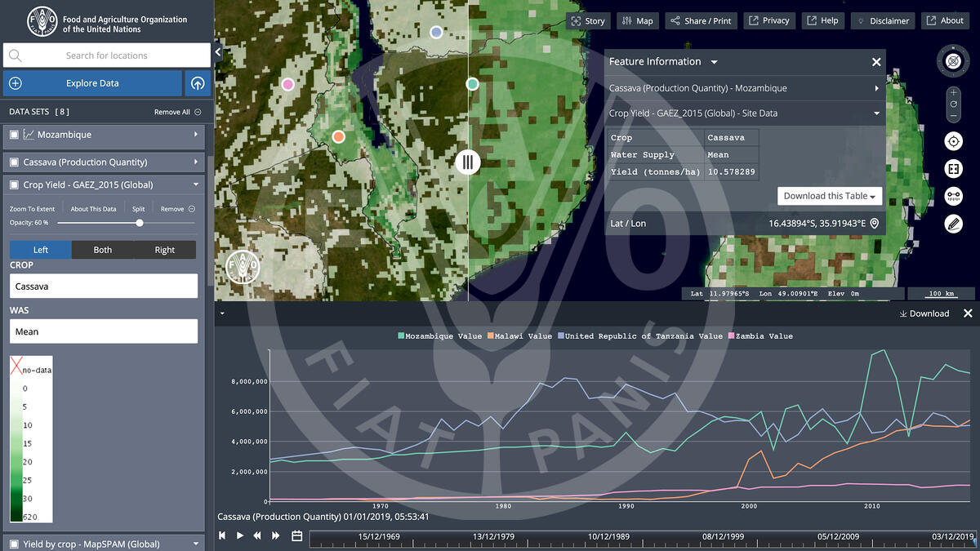The height and width of the screenshot is (551, 980).
Task: Open the Map settings button
Action: [637, 20]
